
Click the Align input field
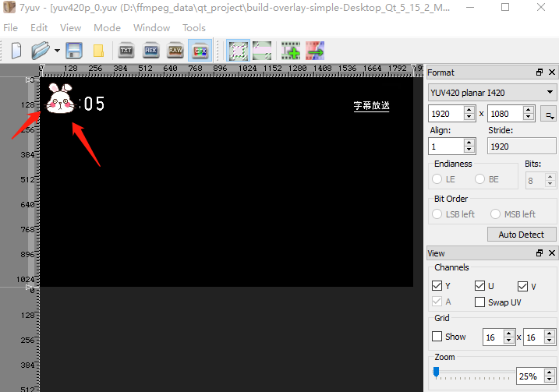click(446, 147)
